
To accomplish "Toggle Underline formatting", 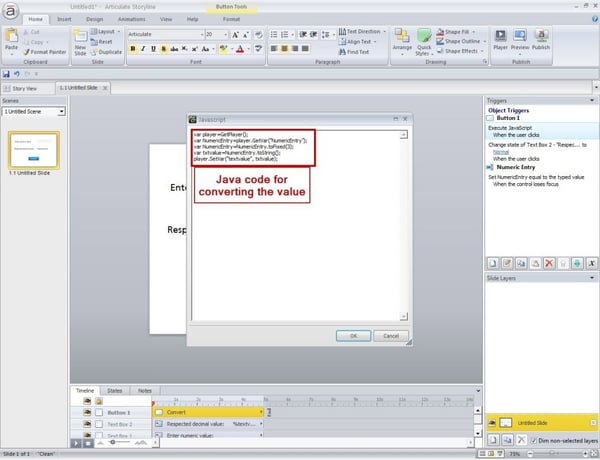I will (153, 49).
